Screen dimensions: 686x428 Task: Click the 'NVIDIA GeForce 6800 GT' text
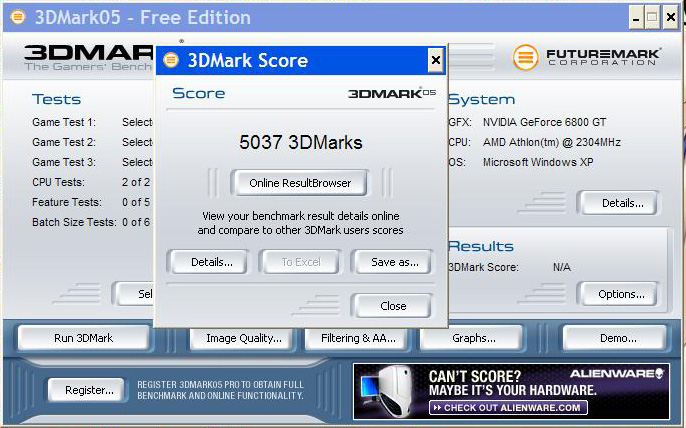[x=544, y=122]
